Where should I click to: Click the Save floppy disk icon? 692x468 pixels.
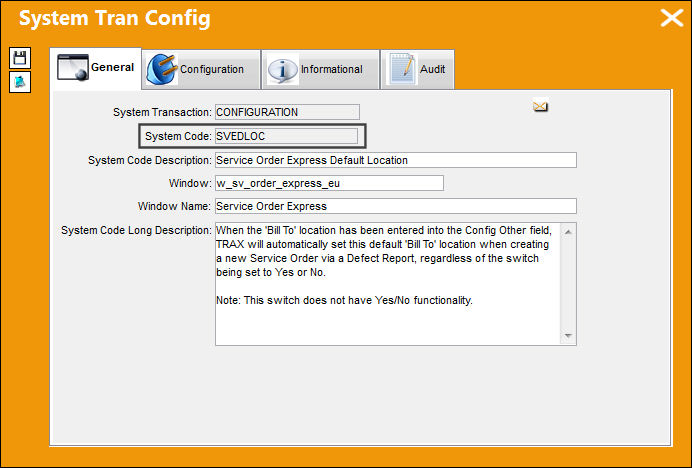coord(20,58)
